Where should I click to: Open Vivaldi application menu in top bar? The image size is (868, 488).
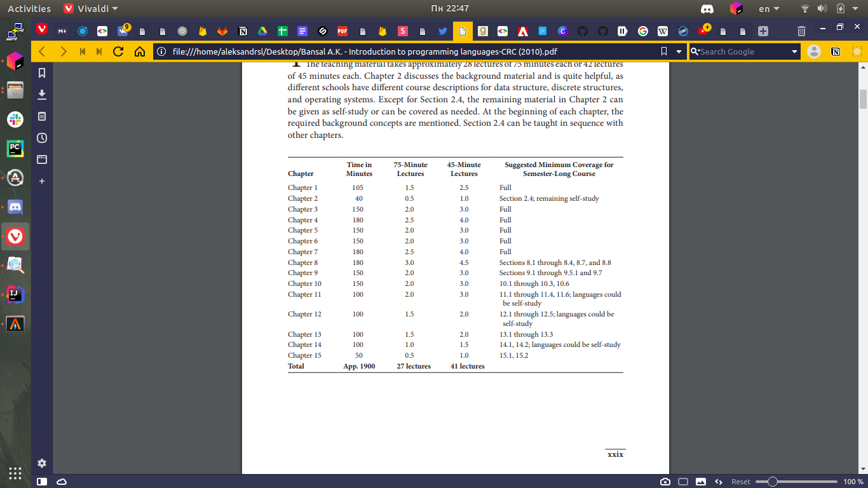click(x=92, y=8)
